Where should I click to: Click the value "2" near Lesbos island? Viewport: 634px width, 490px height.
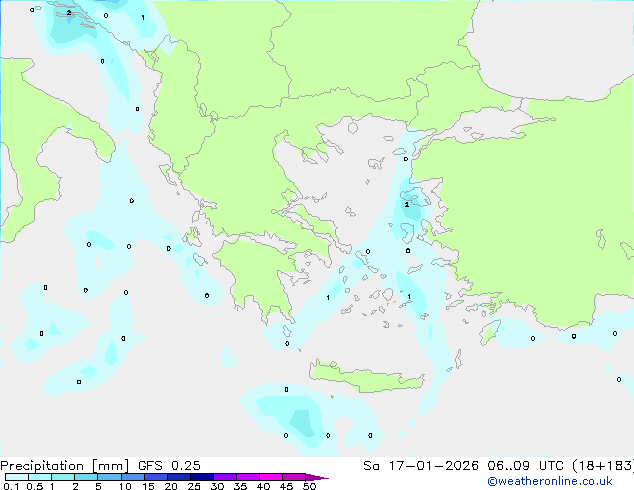[407, 205]
